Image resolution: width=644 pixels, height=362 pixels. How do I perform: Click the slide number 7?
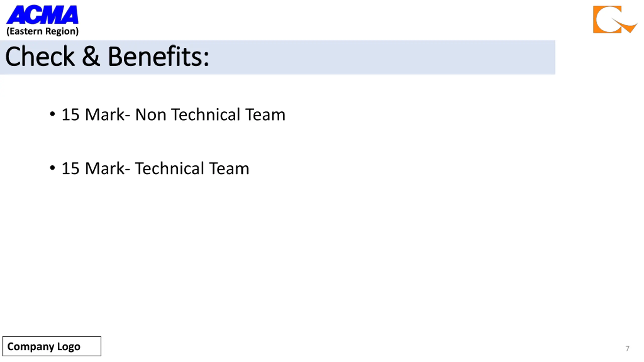pyautogui.click(x=627, y=349)
